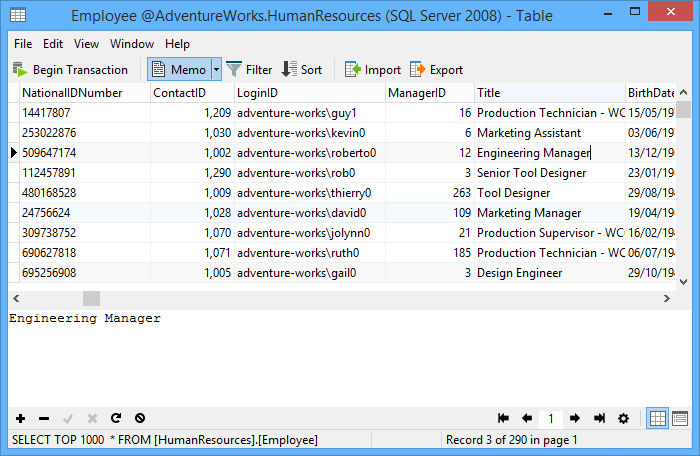Click the Engineering Manager title cell
700x456 pixels.
point(550,153)
